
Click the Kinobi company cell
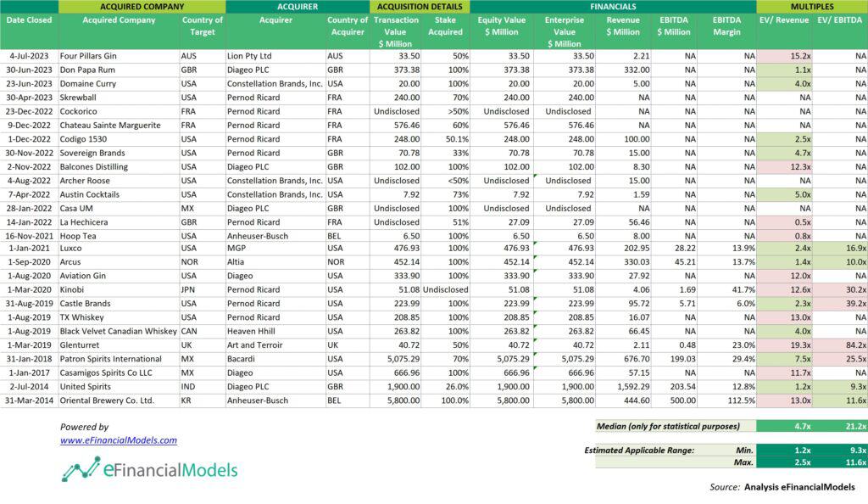point(119,289)
